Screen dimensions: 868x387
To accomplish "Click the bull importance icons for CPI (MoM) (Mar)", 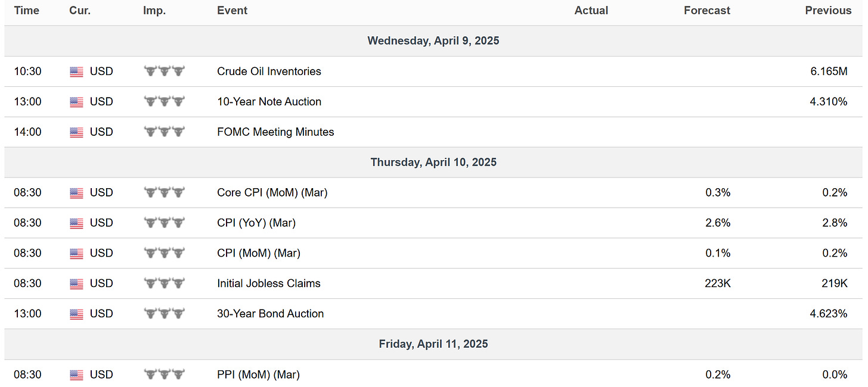I will [165, 253].
